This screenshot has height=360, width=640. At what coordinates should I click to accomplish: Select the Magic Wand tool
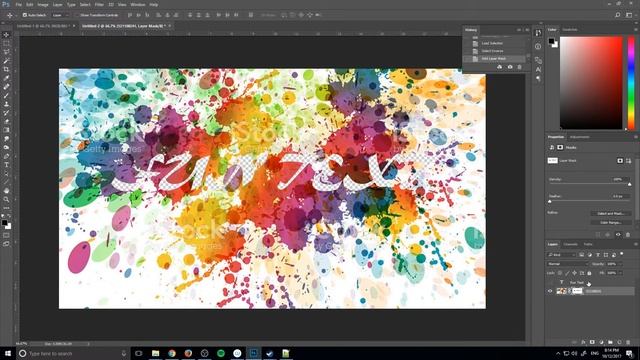(6, 61)
